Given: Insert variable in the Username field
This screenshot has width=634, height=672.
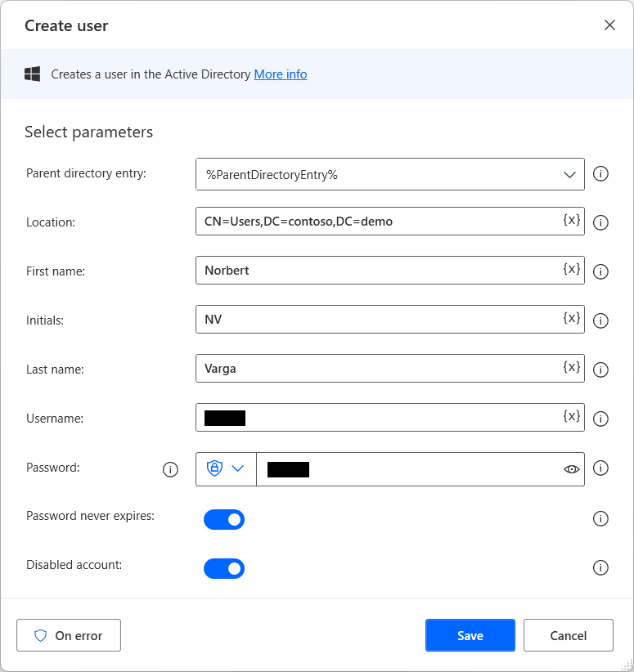Looking at the screenshot, I should (571, 416).
